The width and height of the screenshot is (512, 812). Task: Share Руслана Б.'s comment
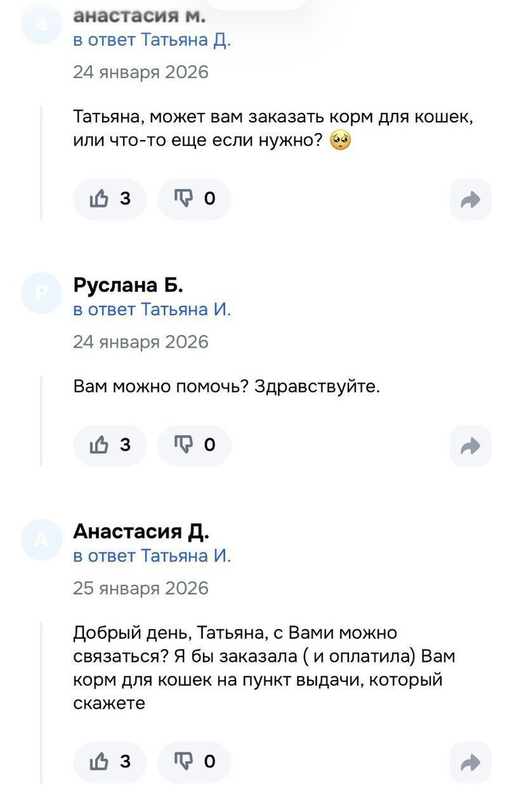469,445
